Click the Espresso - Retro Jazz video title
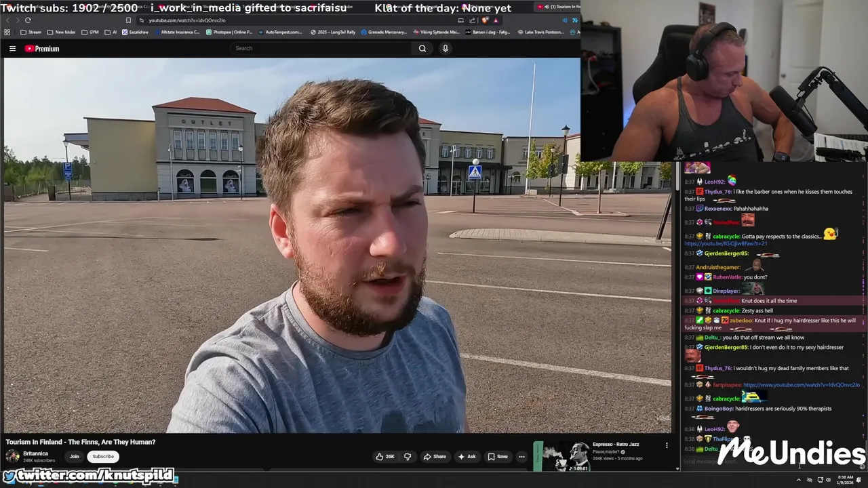868x488 pixels. [x=616, y=445]
